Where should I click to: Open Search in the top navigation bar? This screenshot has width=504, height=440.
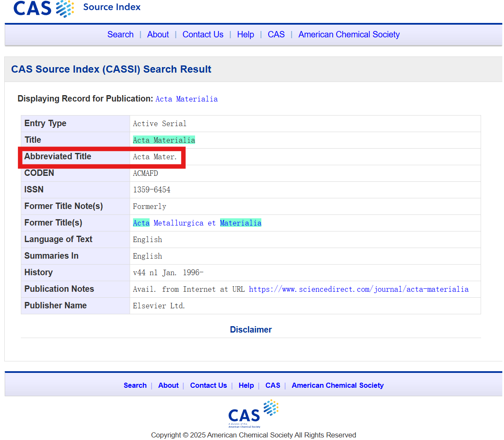(x=120, y=34)
